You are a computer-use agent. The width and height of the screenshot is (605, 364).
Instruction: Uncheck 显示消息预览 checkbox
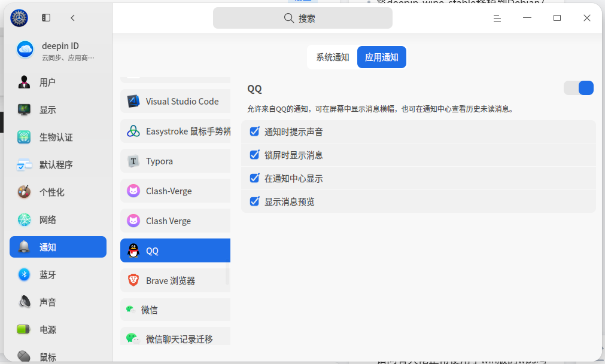pos(255,201)
